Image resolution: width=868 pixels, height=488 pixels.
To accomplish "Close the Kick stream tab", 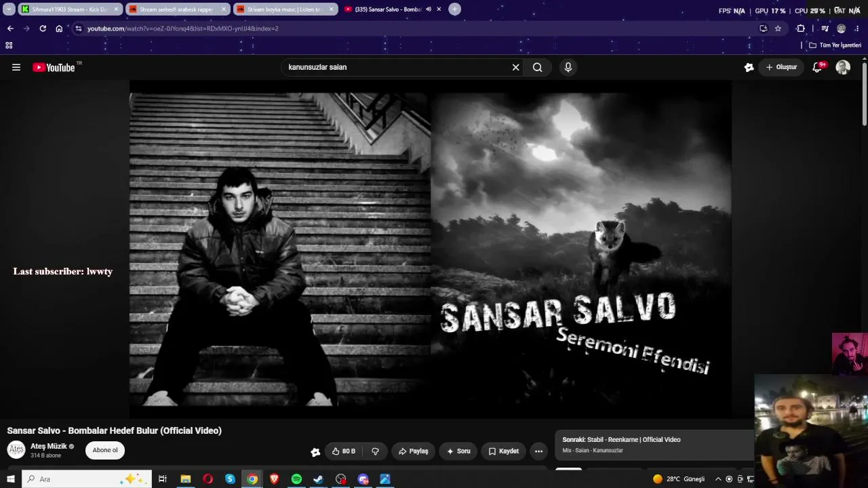I will tap(116, 9).
